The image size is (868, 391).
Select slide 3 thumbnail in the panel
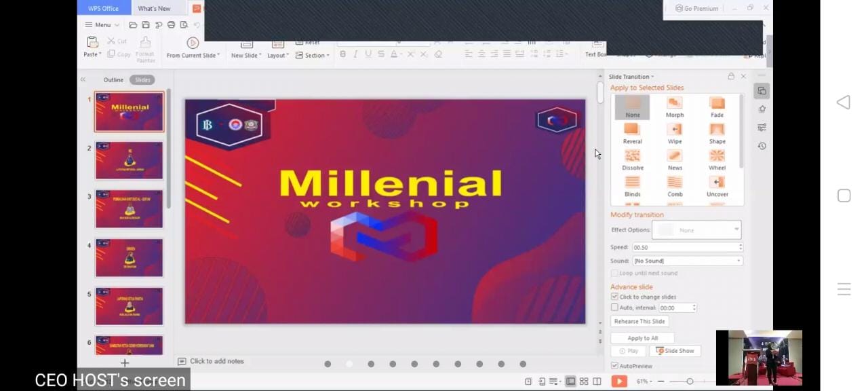pos(129,208)
